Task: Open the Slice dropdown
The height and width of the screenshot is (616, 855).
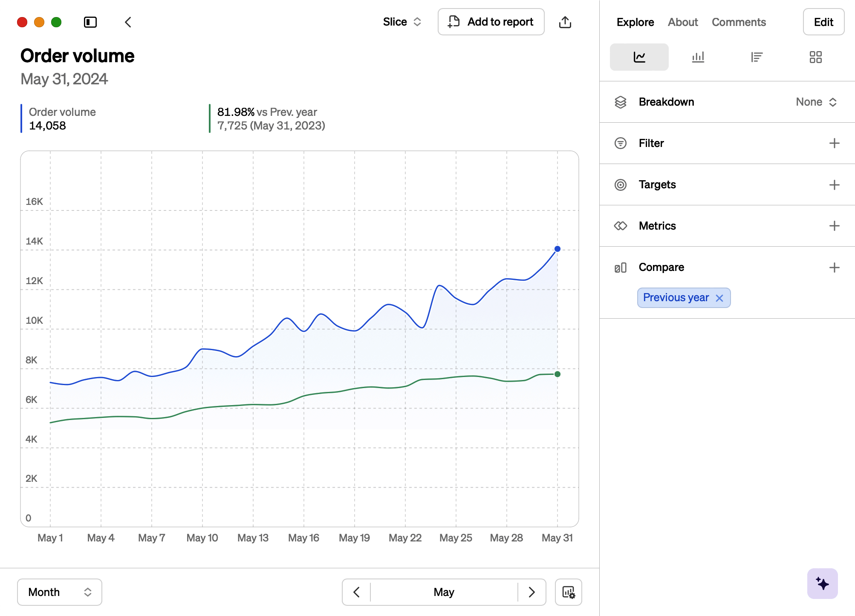Action: pos(402,22)
